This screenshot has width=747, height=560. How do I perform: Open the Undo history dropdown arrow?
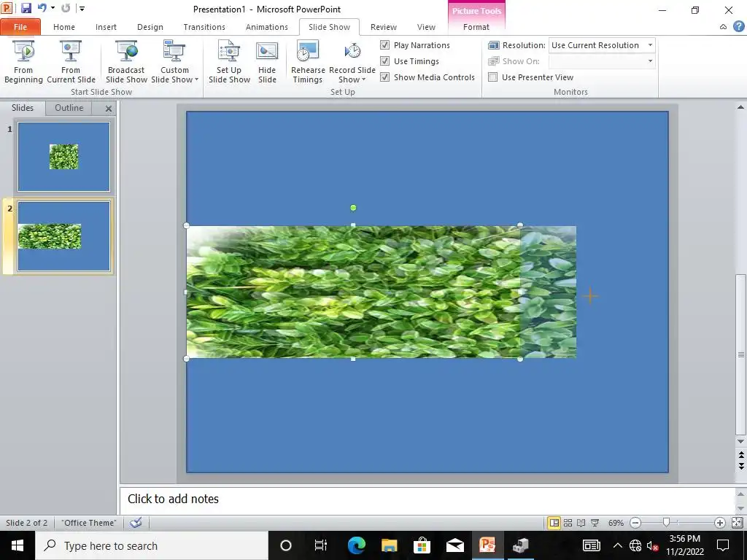[53, 8]
